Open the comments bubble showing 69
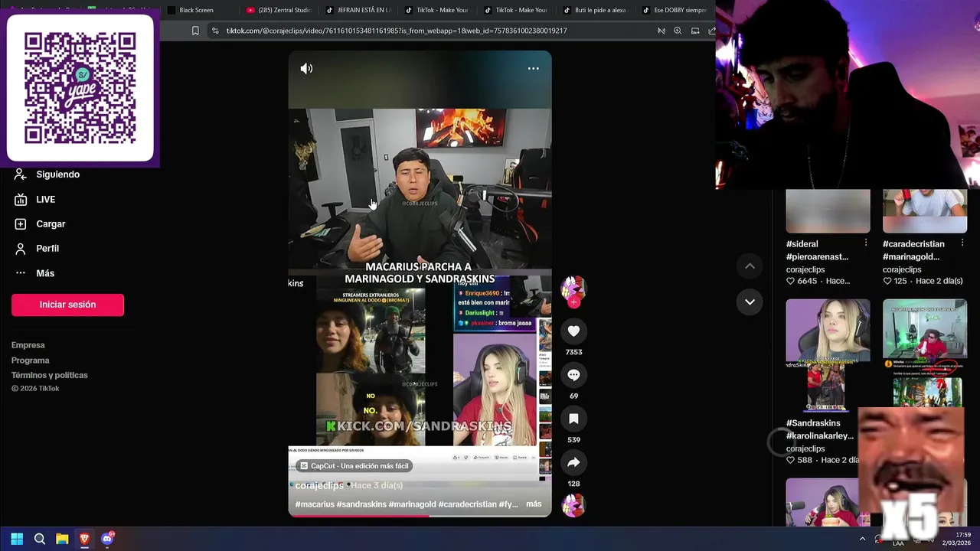This screenshot has height=551, width=980. tap(573, 375)
